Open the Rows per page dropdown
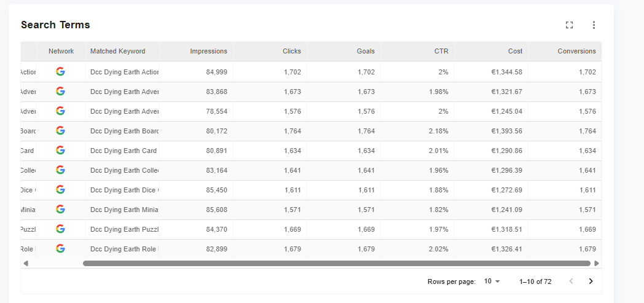Viewport: 644px width, 303px height. click(492, 281)
